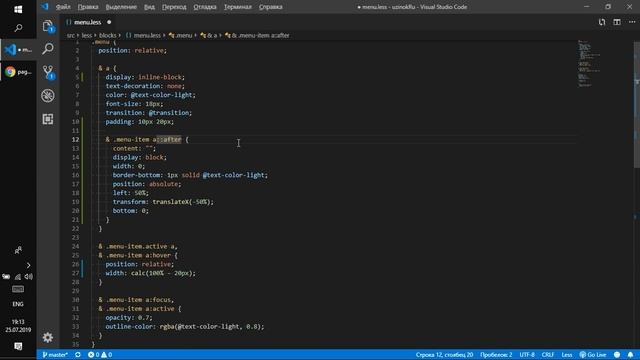This screenshot has height=360, width=640.
Task: Open the Отладка menu
Action: coord(205,7)
